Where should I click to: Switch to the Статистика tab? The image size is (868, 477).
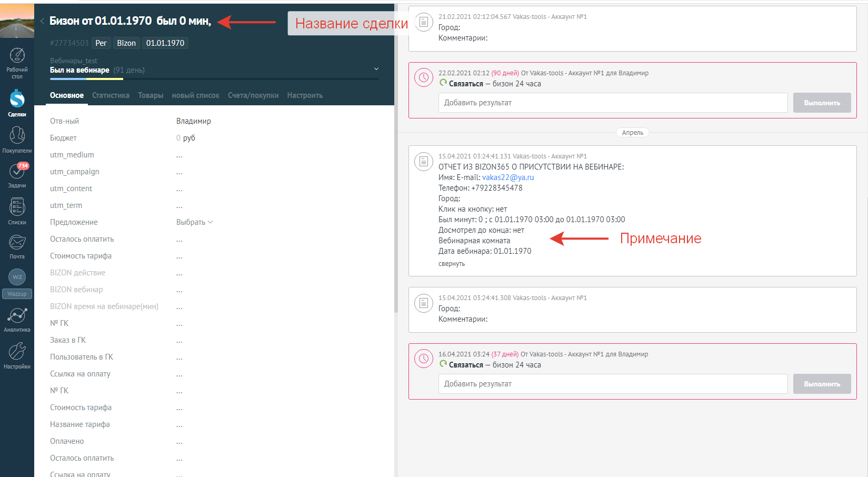(x=111, y=95)
